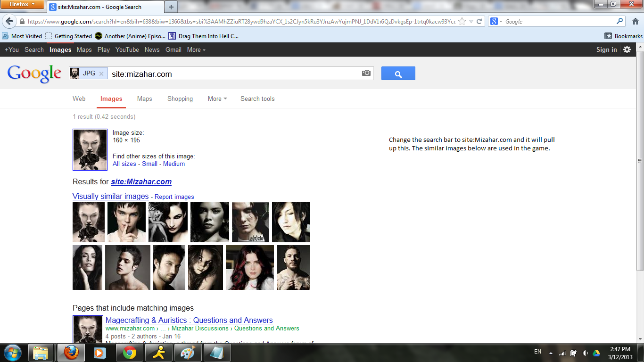
Task: Click the Report images link
Action: tap(174, 197)
